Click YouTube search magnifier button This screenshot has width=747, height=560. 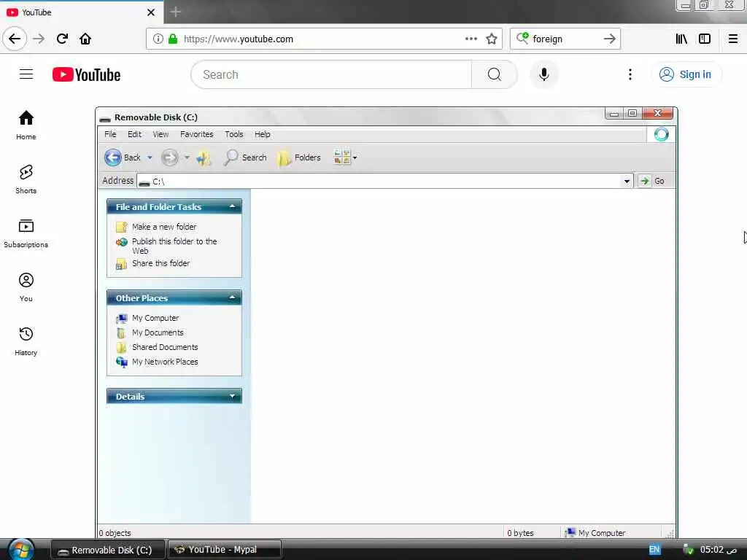(x=494, y=74)
